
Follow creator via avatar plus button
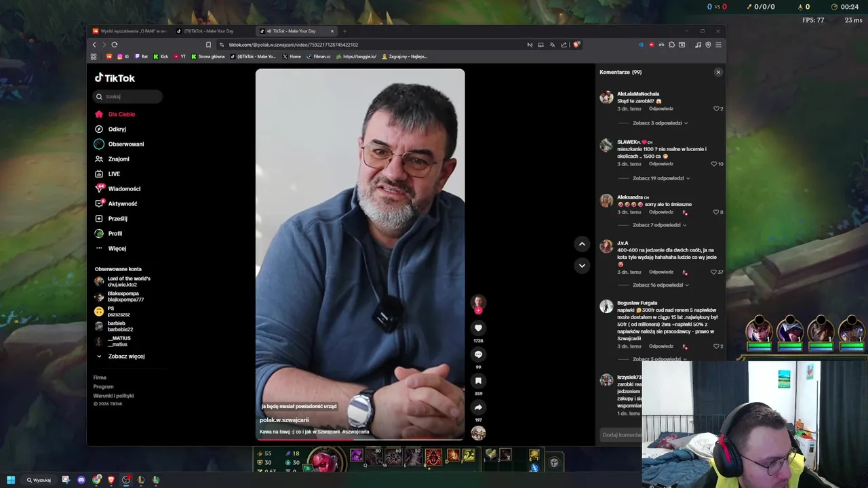click(478, 310)
